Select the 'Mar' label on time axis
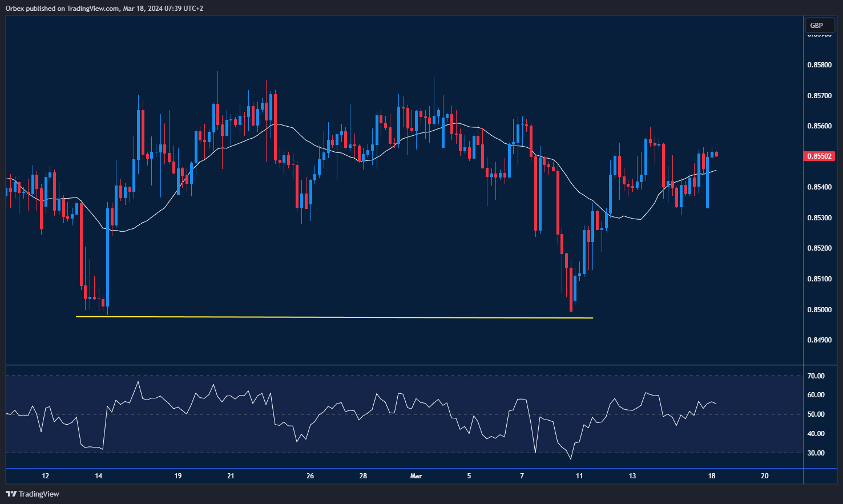Image resolution: width=843 pixels, height=504 pixels. click(x=416, y=476)
